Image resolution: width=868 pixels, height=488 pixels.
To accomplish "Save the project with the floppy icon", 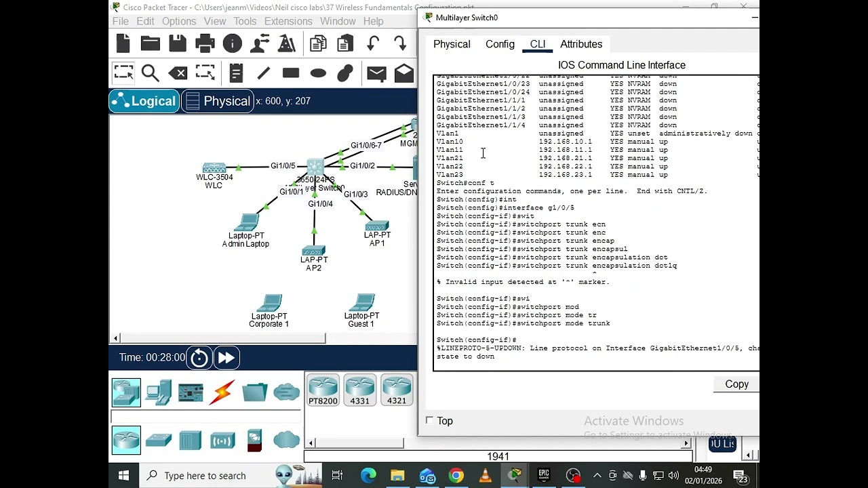I will [x=178, y=44].
